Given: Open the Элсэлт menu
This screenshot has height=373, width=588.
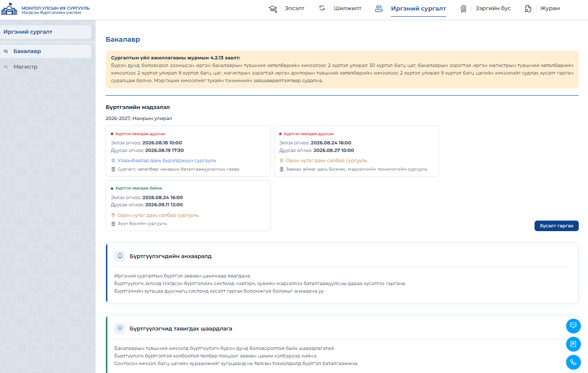Looking at the screenshot, I should (x=294, y=8).
